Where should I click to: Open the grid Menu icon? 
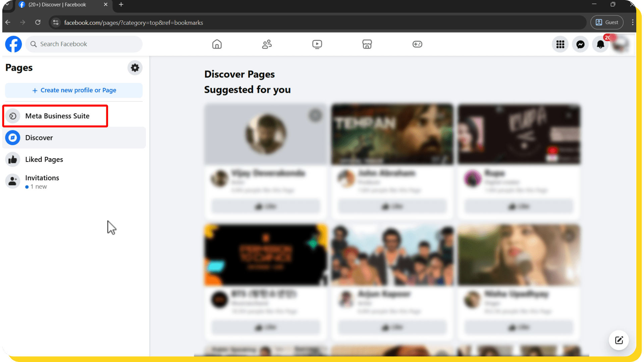click(x=560, y=44)
